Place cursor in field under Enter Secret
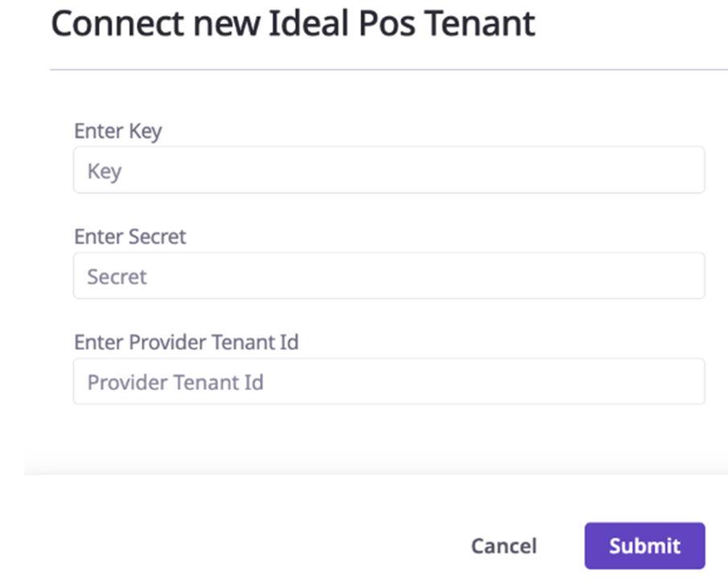The height and width of the screenshot is (587, 728). pos(389,276)
